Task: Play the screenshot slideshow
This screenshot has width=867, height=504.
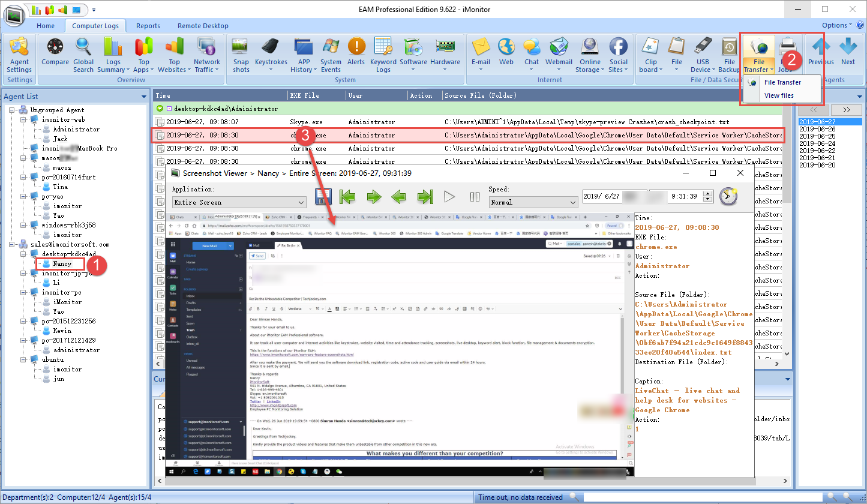Action: pos(449,196)
